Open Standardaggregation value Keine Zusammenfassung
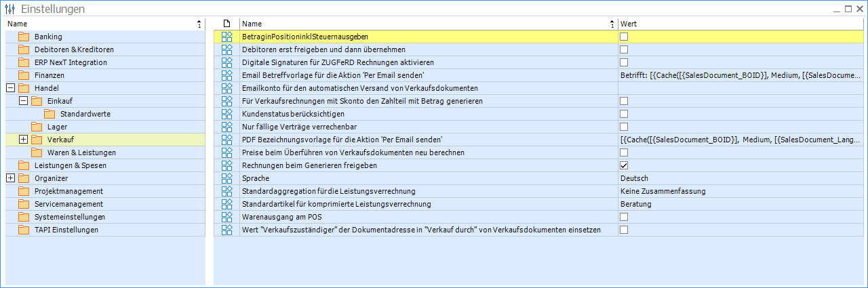This screenshot has width=868, height=288. pyautogui.click(x=663, y=191)
